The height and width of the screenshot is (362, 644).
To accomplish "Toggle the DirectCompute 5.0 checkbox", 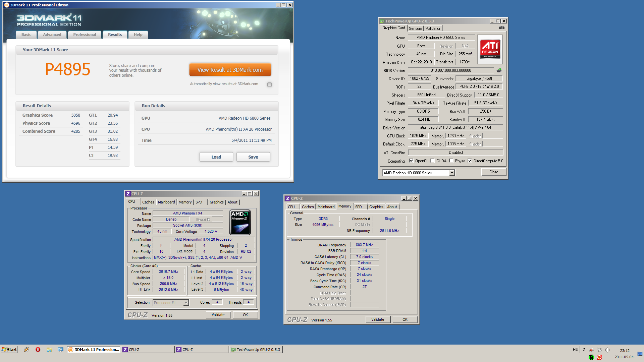I will [x=470, y=161].
